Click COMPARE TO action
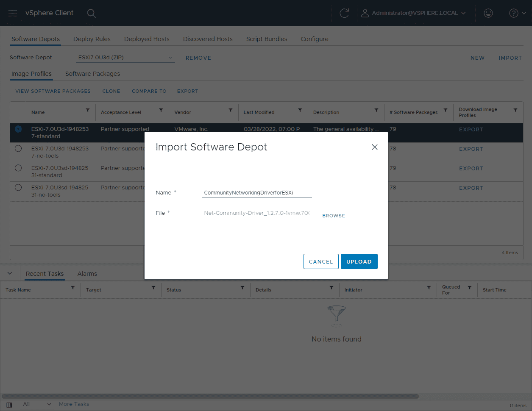 [x=149, y=91]
